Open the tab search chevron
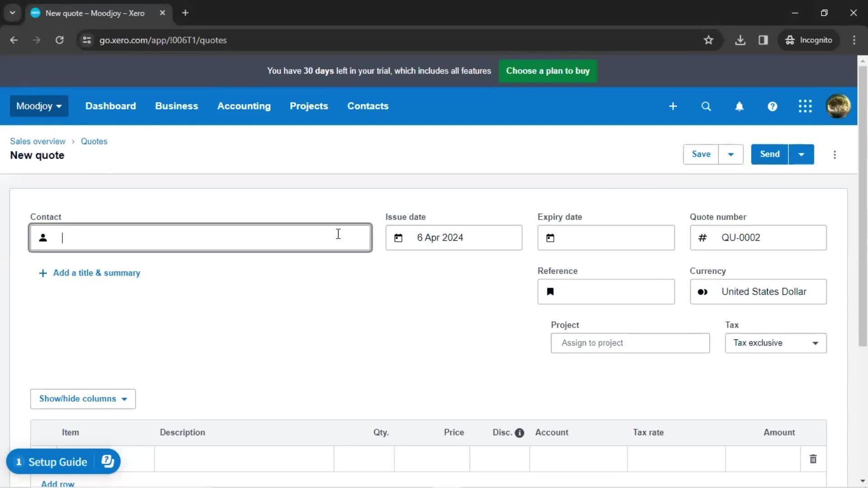 pos(13,13)
